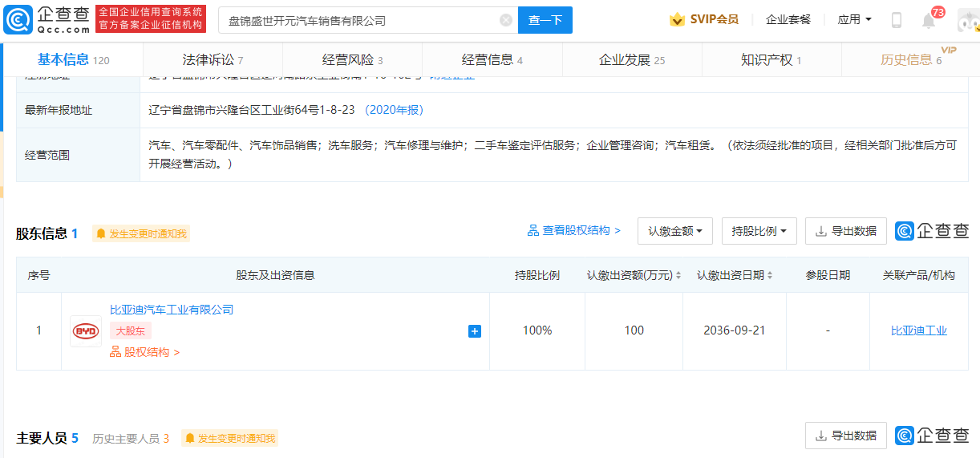Export 主要人员 data with 导出数据
Image resolution: width=980 pixels, height=458 pixels.
pos(846,436)
